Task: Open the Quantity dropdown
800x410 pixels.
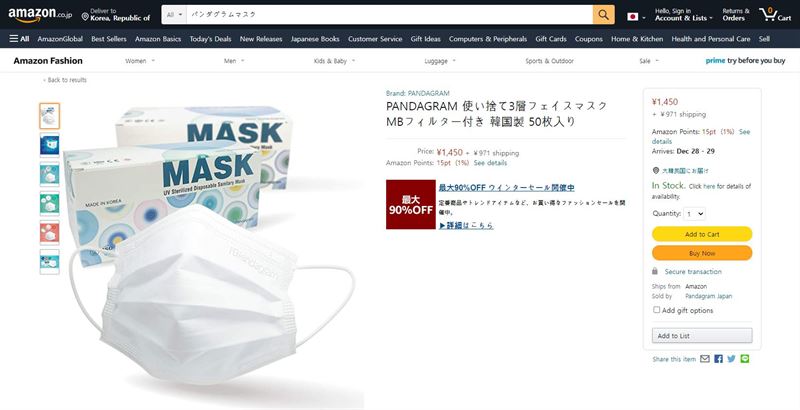Action: [x=694, y=214]
